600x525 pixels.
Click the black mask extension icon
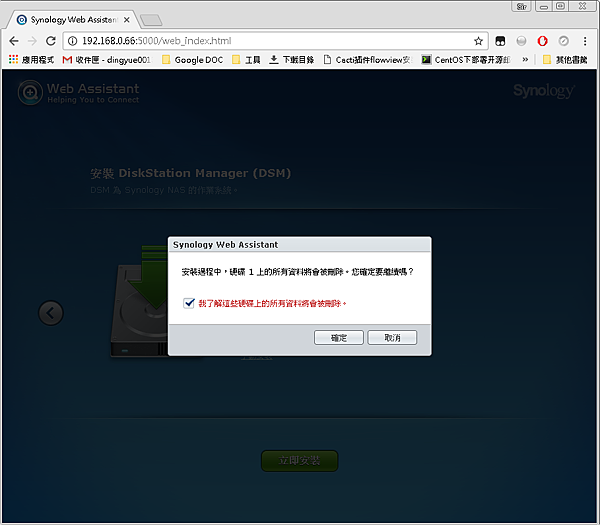500,41
